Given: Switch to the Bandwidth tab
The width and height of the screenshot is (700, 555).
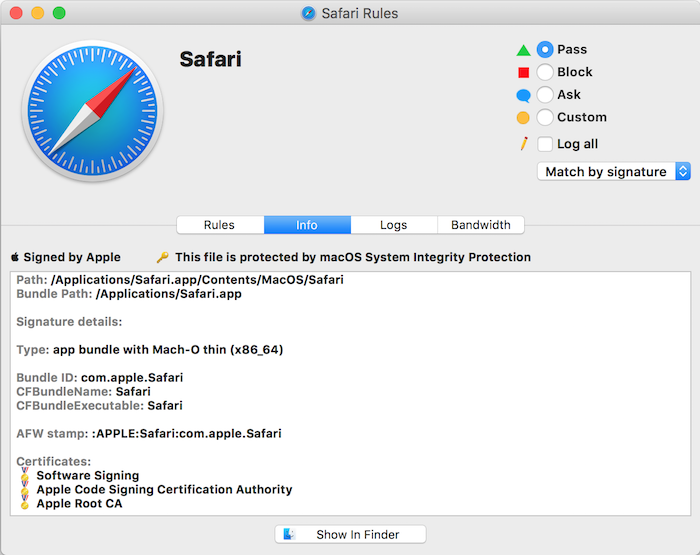Looking at the screenshot, I should [481, 225].
